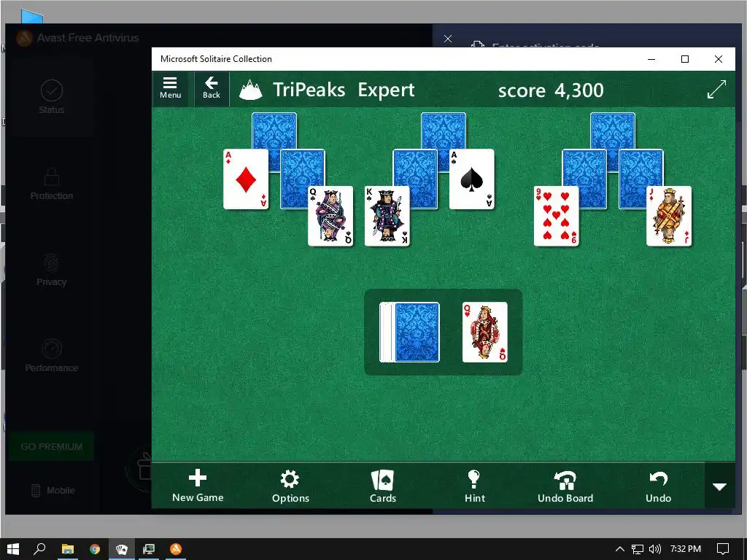The height and width of the screenshot is (560, 747).
Task: Play the Queen of spades card
Action: (330, 216)
